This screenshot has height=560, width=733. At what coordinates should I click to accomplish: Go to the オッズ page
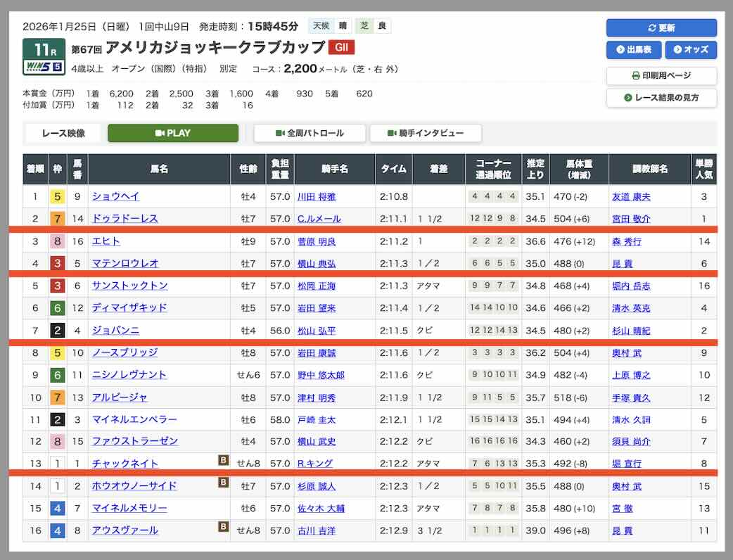pyautogui.click(x=691, y=50)
